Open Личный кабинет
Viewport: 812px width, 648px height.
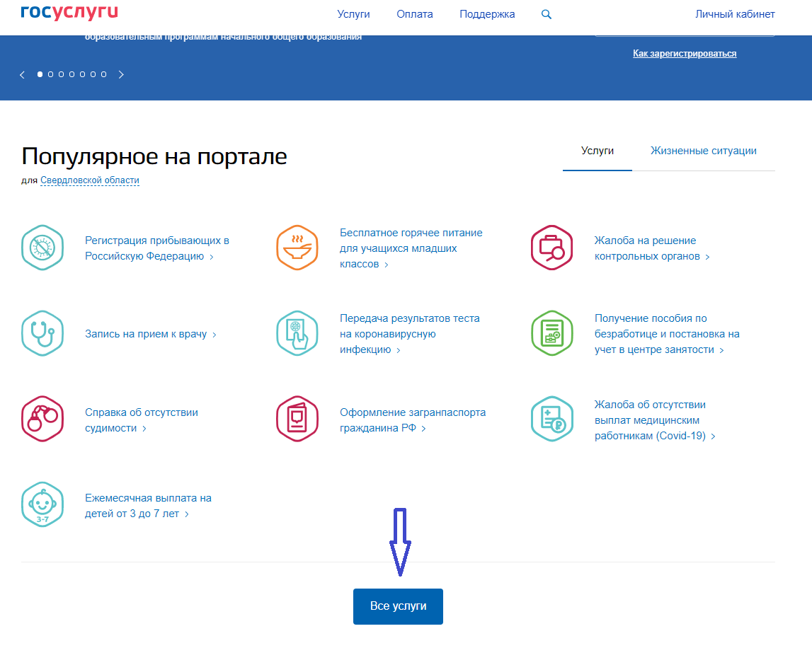[x=735, y=14]
